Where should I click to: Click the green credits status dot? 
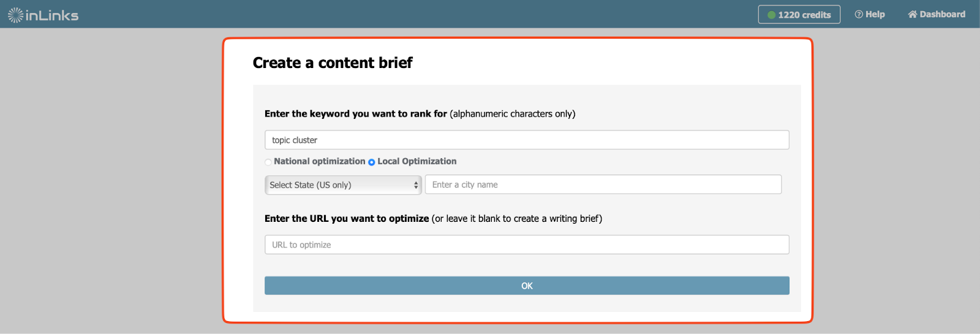(x=772, y=15)
